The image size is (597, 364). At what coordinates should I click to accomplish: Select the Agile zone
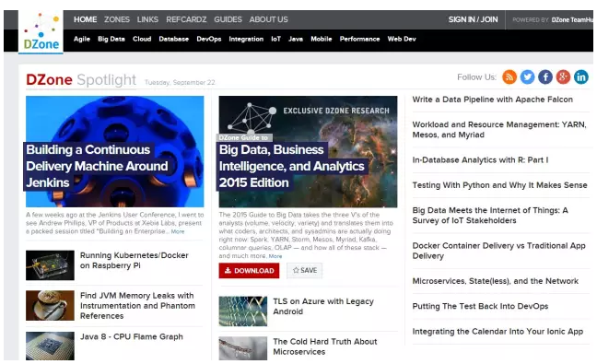[x=82, y=39]
